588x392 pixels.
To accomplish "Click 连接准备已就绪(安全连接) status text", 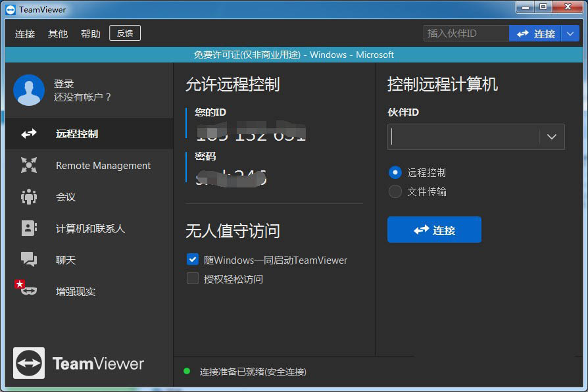I will 253,372.
